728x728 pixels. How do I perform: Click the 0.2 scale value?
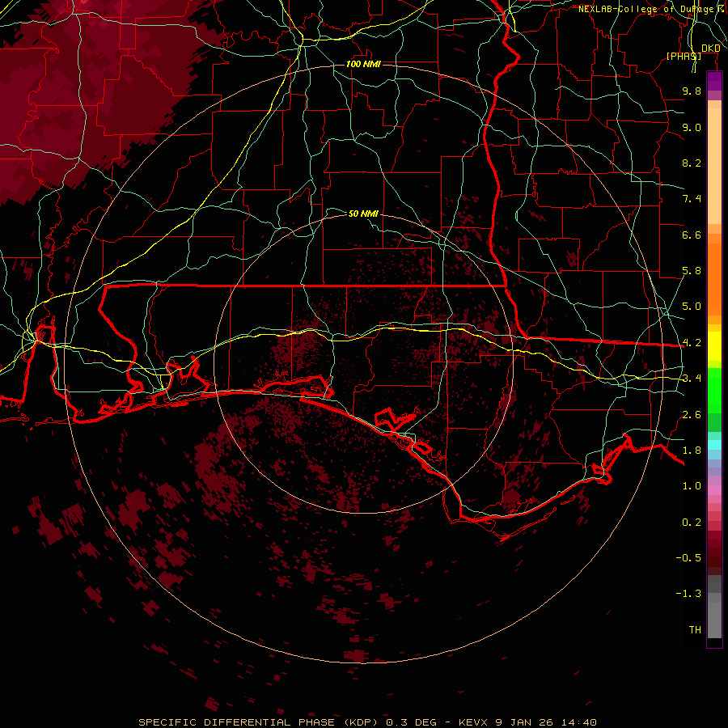tap(692, 523)
